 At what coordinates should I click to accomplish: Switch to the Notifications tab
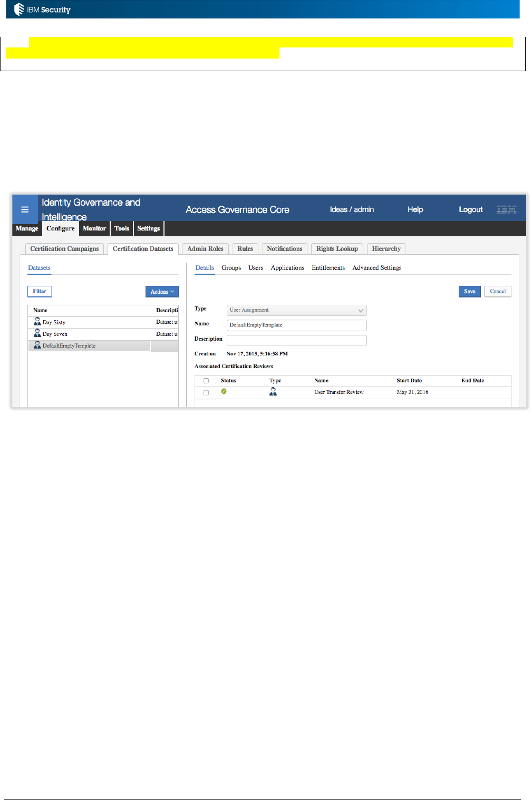click(x=285, y=249)
